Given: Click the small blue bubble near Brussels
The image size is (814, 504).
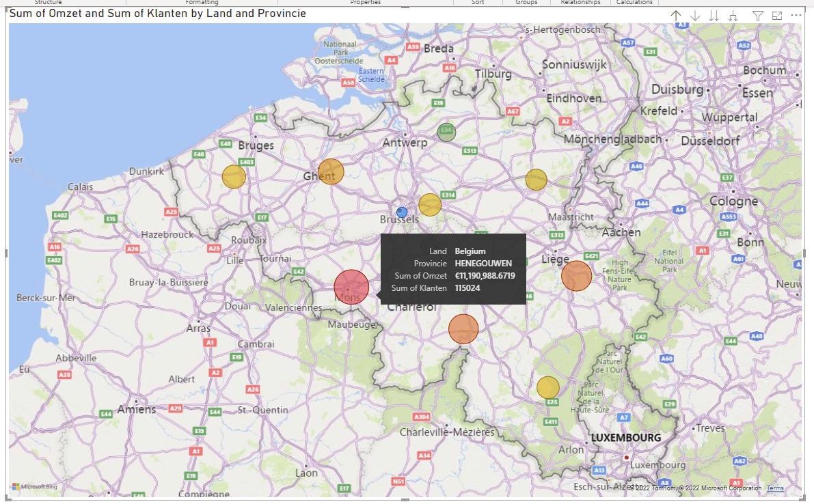Looking at the screenshot, I should (401, 212).
